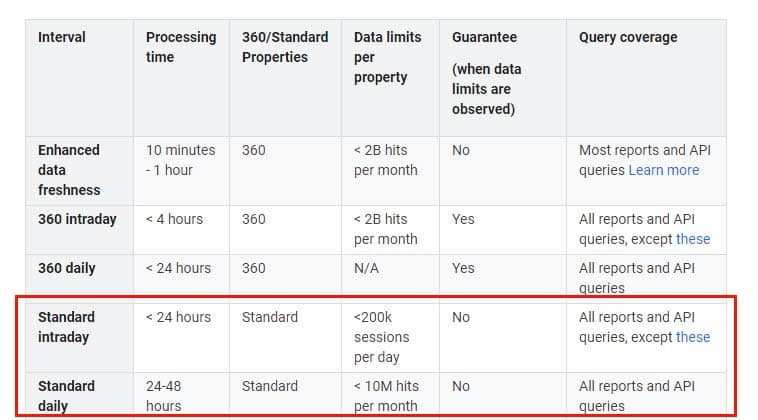Click the Standard daily row label
Screen dimensions: 758x420
(x=66, y=395)
